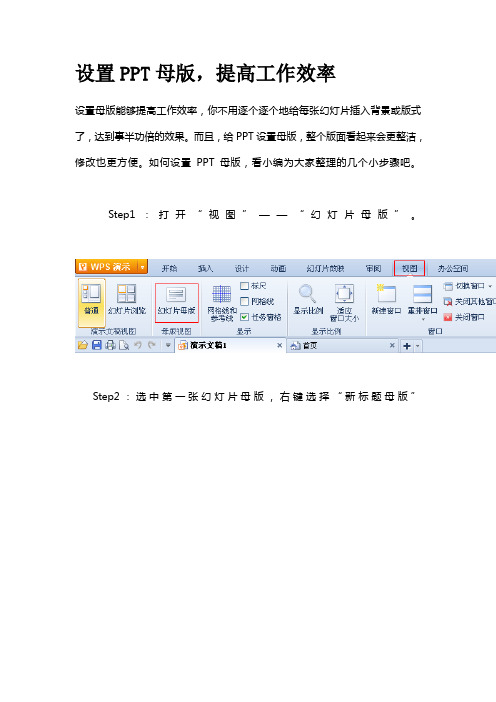Expand the dropdown beside the plus button
This screenshot has width=496, height=702.
[418, 346]
